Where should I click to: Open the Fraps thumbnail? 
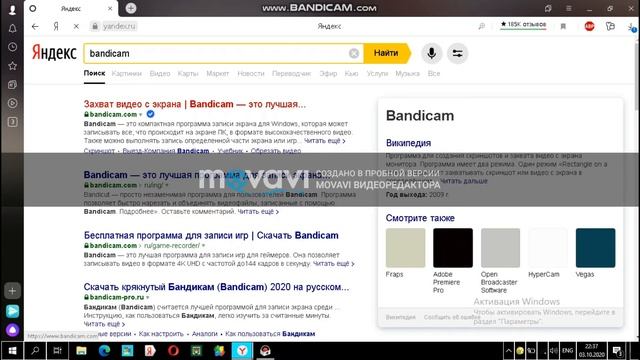(x=405, y=248)
